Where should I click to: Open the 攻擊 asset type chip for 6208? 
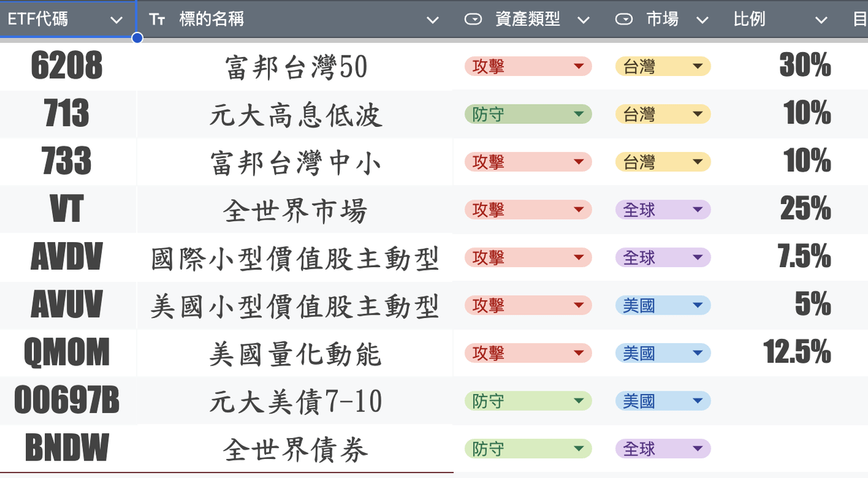click(528, 66)
